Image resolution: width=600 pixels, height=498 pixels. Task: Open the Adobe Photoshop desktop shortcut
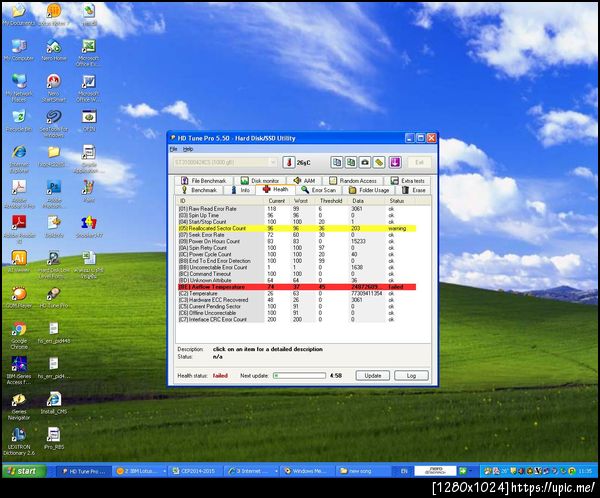pos(54,194)
